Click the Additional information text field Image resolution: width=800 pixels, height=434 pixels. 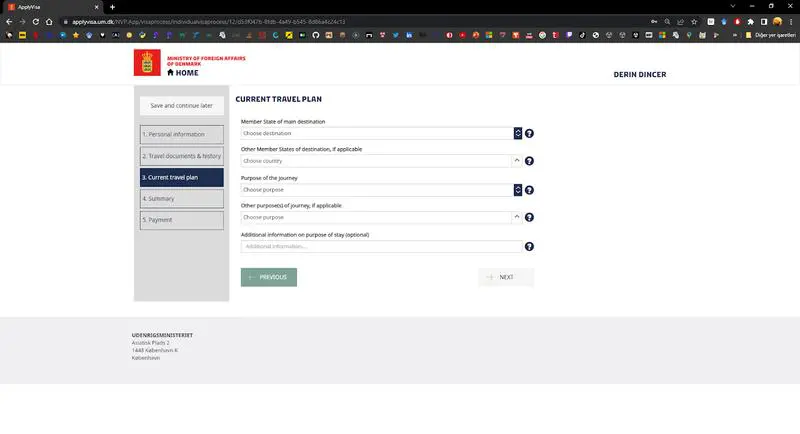point(381,246)
